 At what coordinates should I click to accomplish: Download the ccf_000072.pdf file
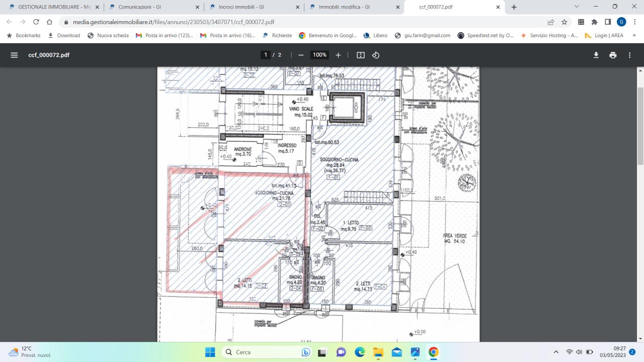click(596, 55)
